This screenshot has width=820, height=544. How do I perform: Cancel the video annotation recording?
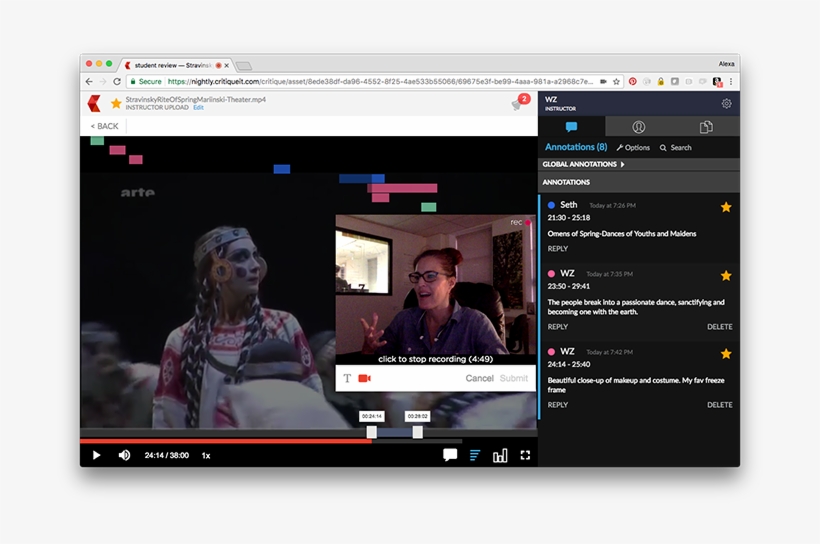(479, 378)
